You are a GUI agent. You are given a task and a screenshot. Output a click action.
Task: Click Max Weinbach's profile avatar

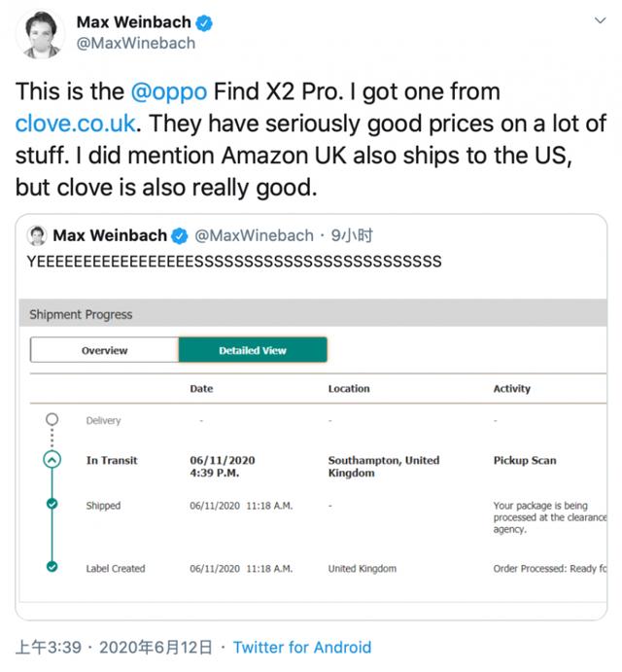coord(40,34)
